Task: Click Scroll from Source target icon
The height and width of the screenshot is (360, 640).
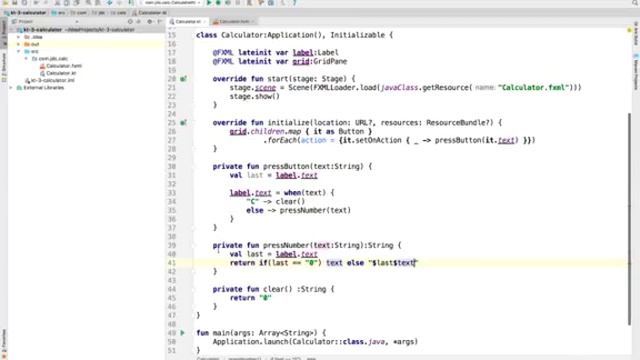Action: point(130,21)
